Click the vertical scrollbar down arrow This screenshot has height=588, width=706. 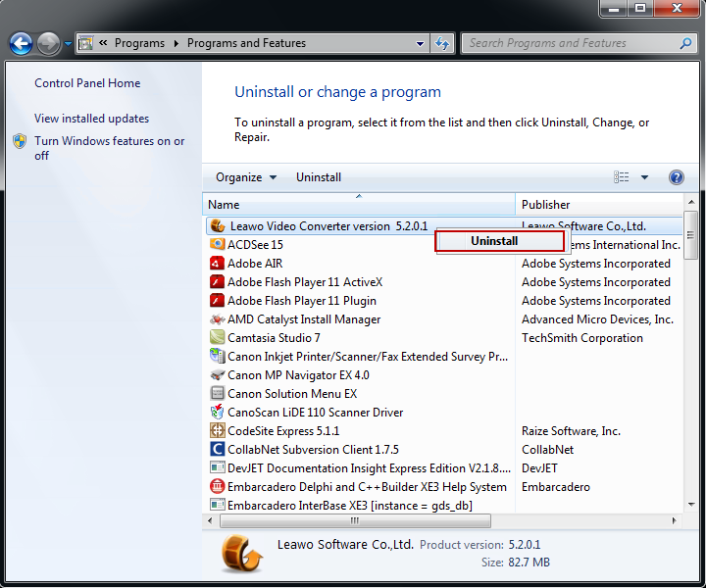(691, 505)
